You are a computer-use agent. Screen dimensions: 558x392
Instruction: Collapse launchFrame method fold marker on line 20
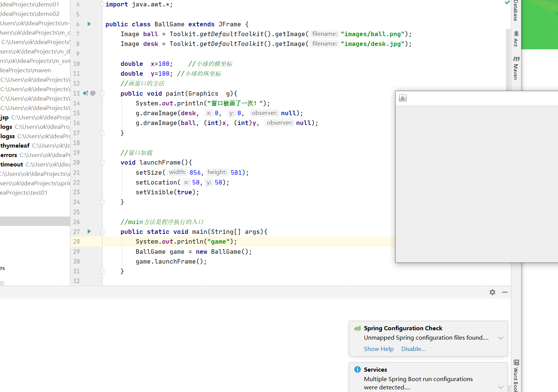102,163
